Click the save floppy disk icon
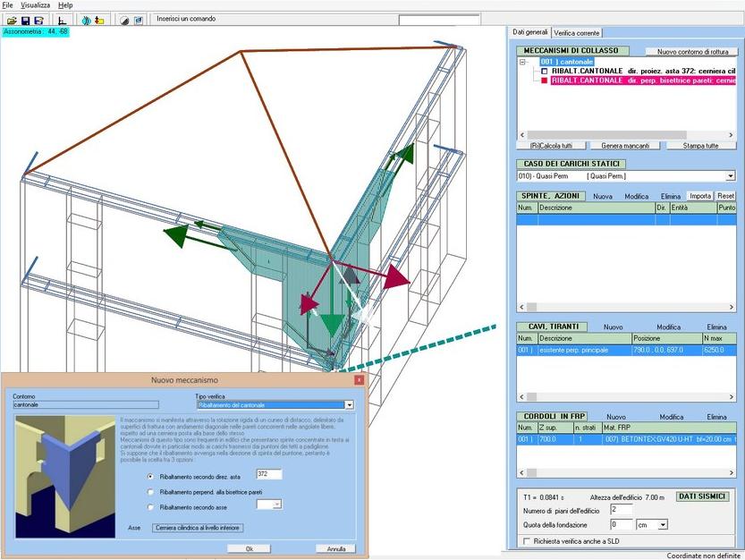 tap(25, 20)
